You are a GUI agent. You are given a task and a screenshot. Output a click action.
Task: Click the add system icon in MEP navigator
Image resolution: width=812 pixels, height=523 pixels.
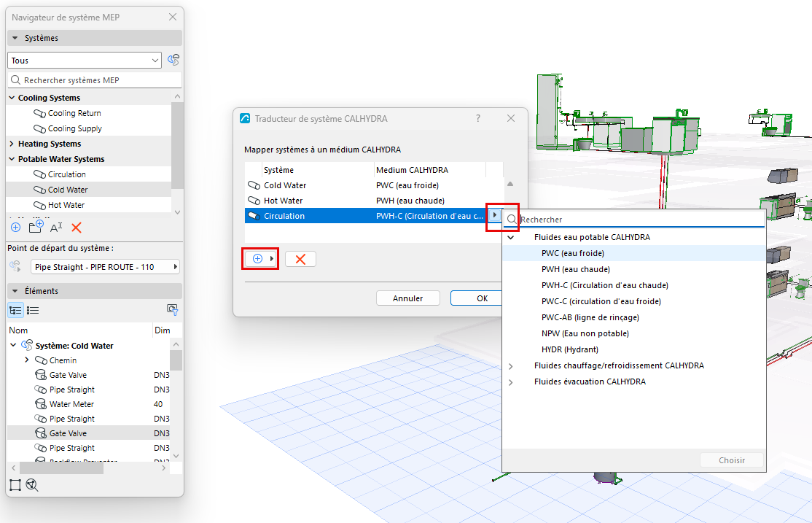[15, 228]
